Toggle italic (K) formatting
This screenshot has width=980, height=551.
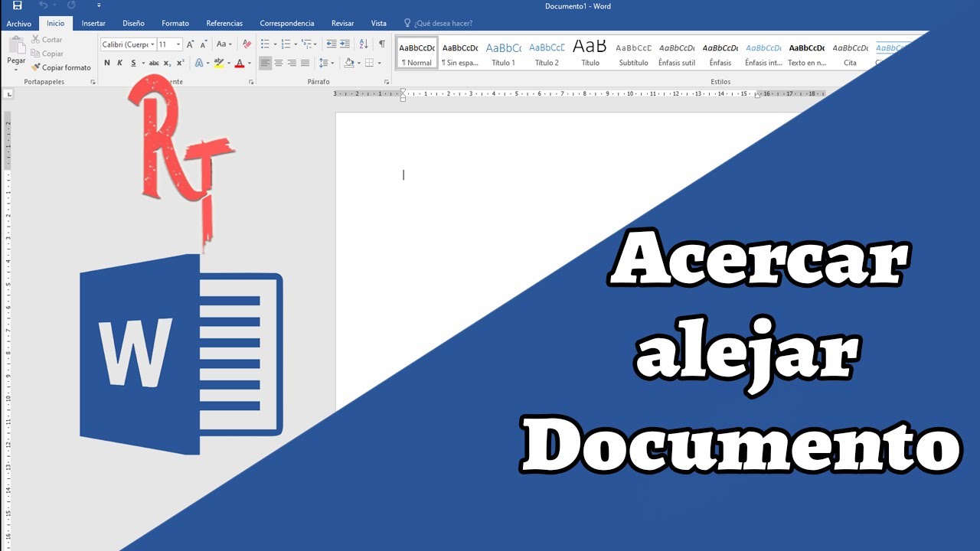pos(119,63)
